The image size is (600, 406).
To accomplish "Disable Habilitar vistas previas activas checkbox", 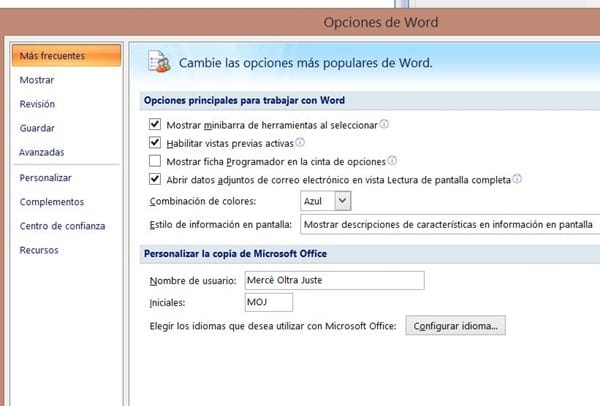I will point(154,143).
